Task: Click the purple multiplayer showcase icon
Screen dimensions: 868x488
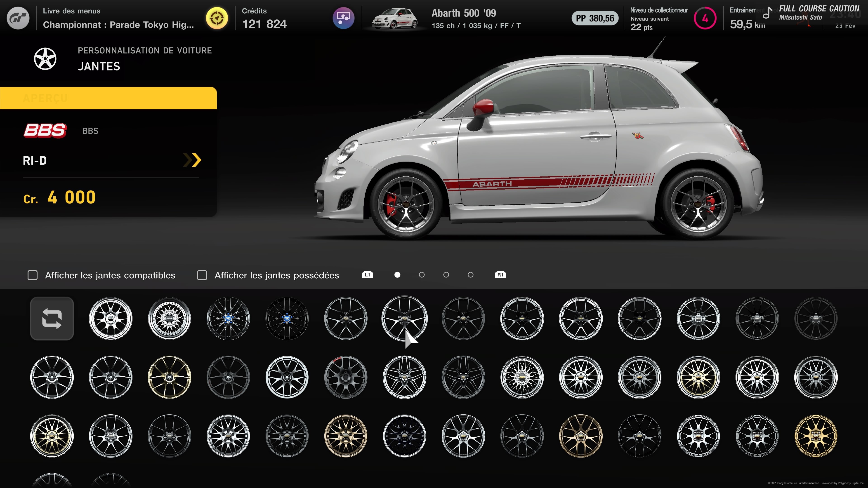Action: (x=343, y=18)
